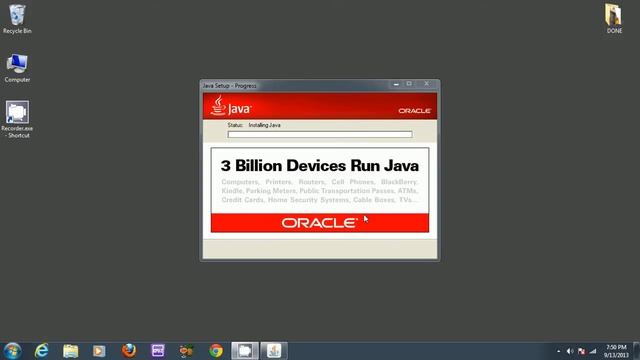Select the Computer desktop icon
Viewport: 640px width, 360px height.
[17, 68]
